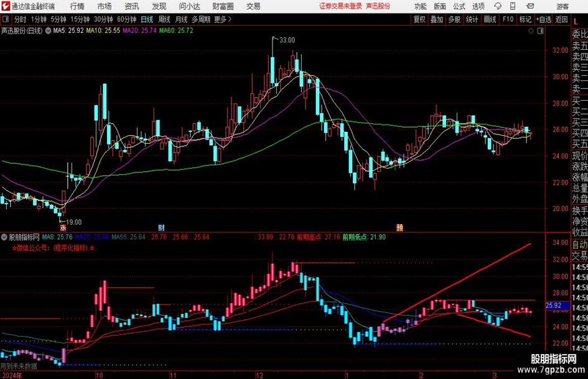The height and width of the screenshot is (379, 588).
Task: Open the 交易 menu
Action: 253,6
